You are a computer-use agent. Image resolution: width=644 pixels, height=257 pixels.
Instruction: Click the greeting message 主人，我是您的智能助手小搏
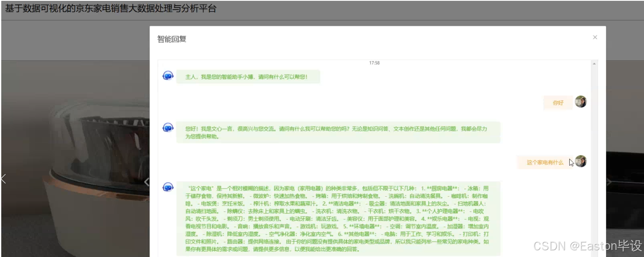click(248, 77)
